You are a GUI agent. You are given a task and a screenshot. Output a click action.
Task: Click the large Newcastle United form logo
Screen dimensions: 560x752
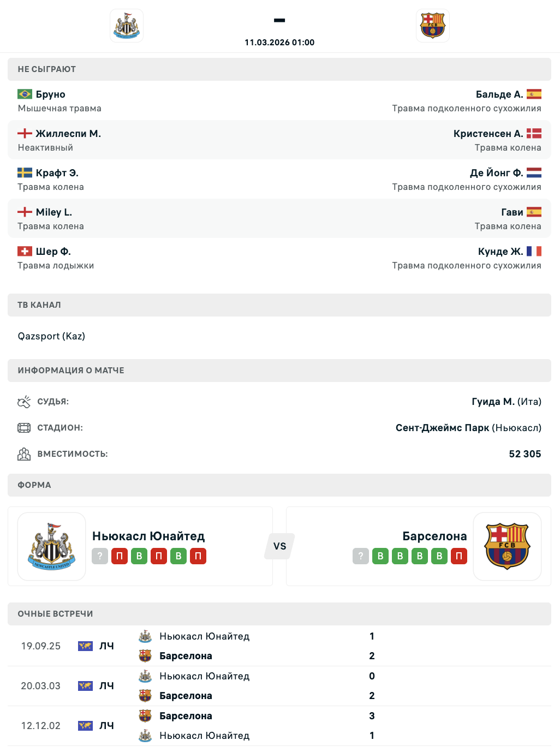pyautogui.click(x=52, y=546)
